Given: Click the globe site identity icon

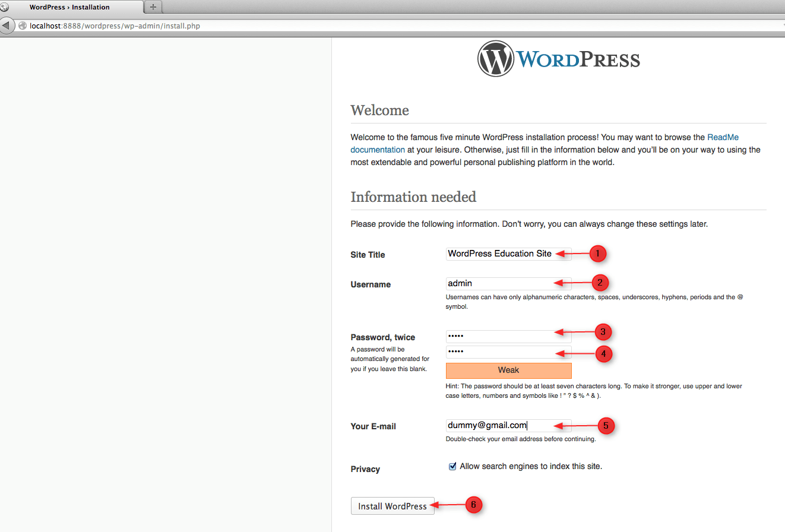Looking at the screenshot, I should point(23,26).
